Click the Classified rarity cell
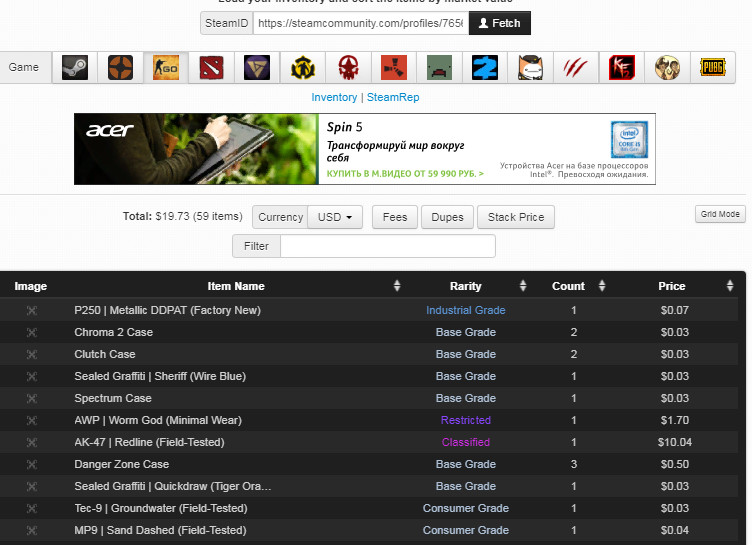 click(x=466, y=442)
